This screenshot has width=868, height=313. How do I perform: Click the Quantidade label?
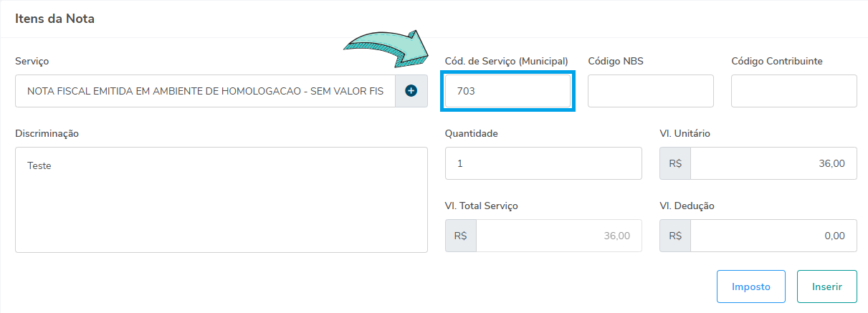click(x=471, y=133)
